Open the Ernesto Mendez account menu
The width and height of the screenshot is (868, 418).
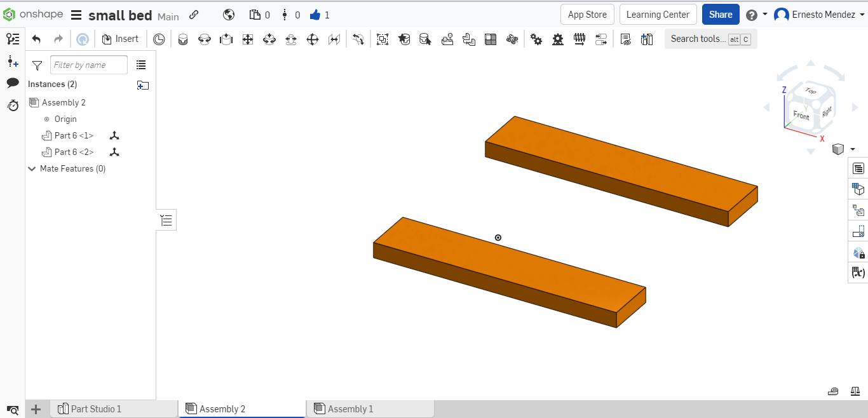point(818,14)
